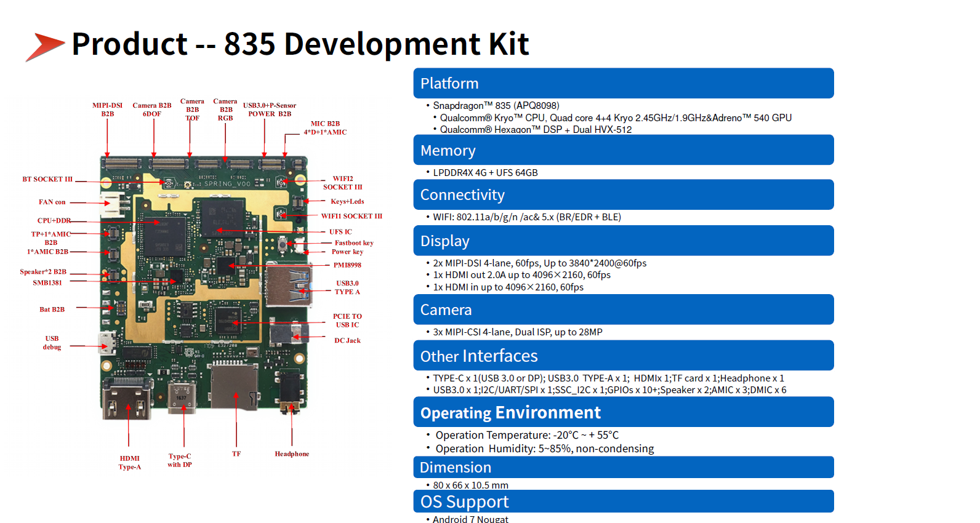Select the Platform section header
980x523 pixels.
pyautogui.click(x=624, y=83)
